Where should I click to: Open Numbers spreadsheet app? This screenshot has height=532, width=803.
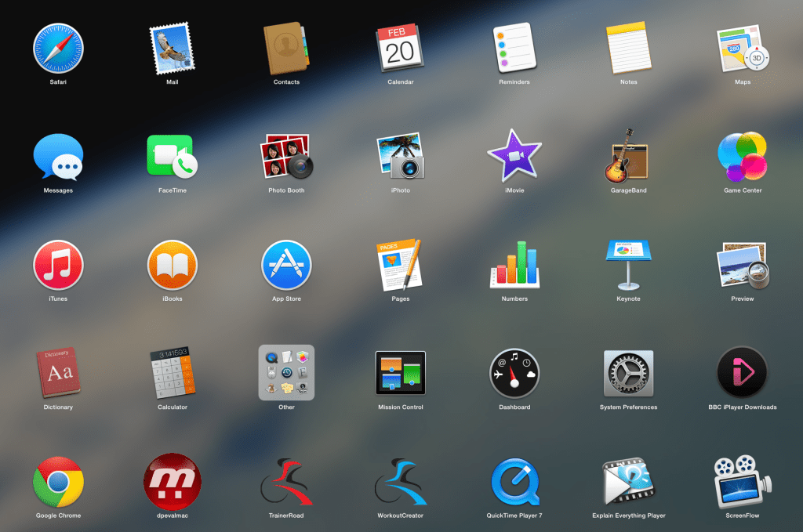(514, 263)
